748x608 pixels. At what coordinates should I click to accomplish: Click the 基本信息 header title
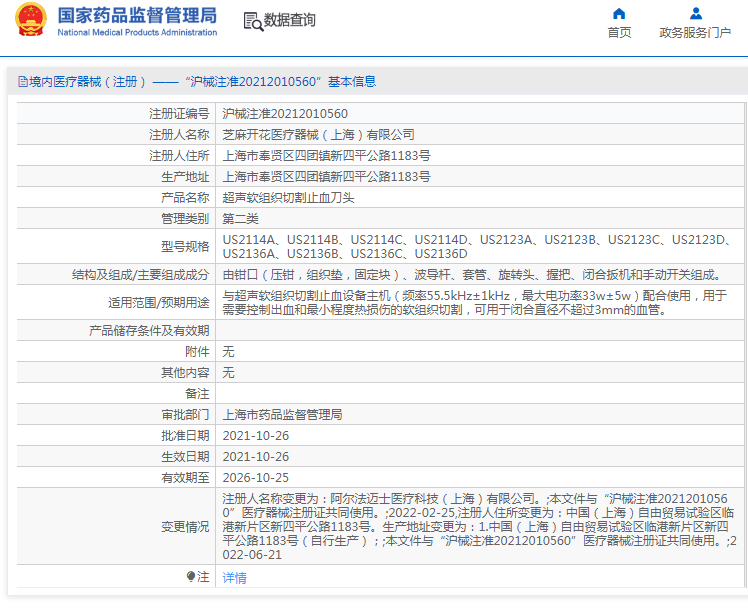pos(352,82)
